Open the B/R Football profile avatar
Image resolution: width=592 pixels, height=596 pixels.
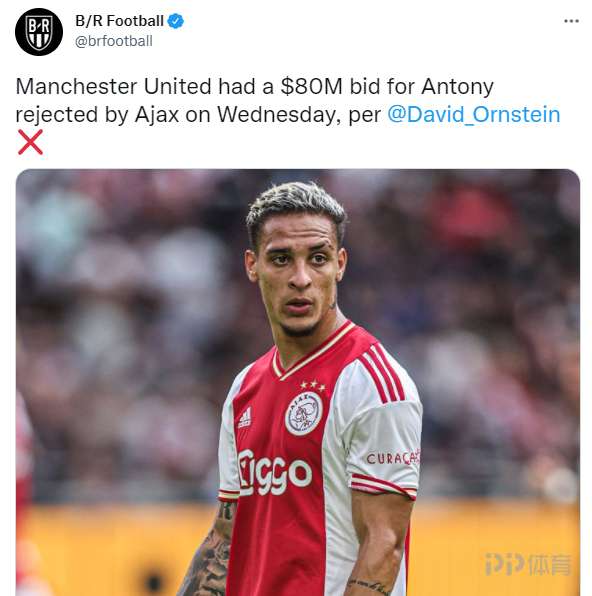(39, 32)
